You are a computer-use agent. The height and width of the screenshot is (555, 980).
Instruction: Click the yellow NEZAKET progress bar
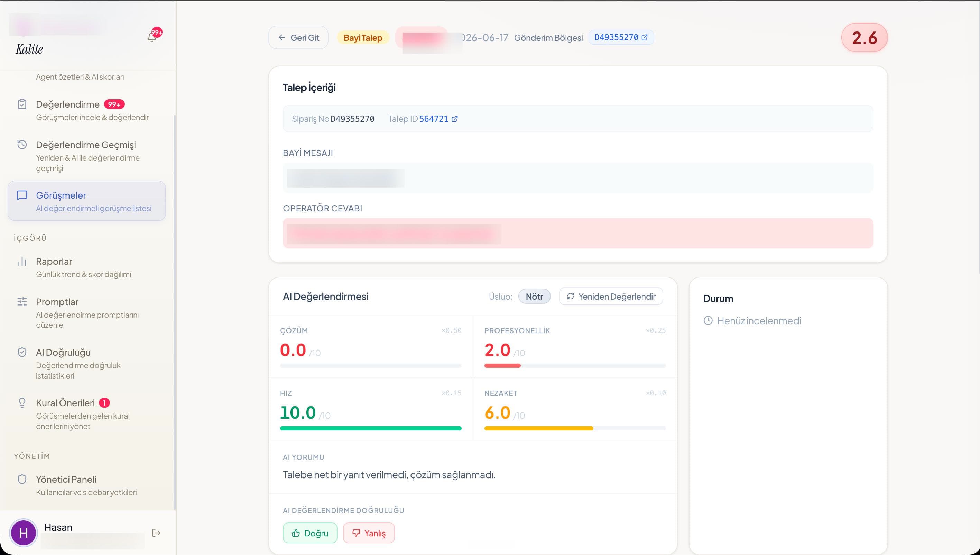tap(538, 428)
